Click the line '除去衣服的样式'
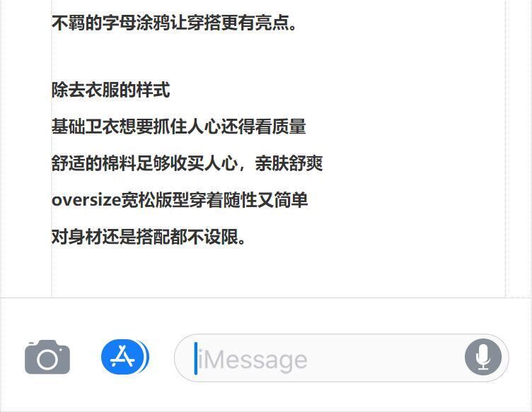The height and width of the screenshot is (412, 532). click(x=110, y=90)
